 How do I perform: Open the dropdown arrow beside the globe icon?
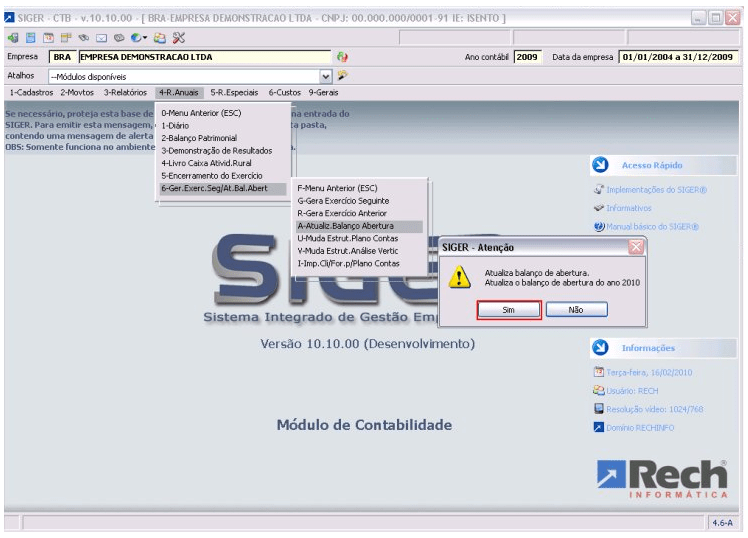[145, 38]
